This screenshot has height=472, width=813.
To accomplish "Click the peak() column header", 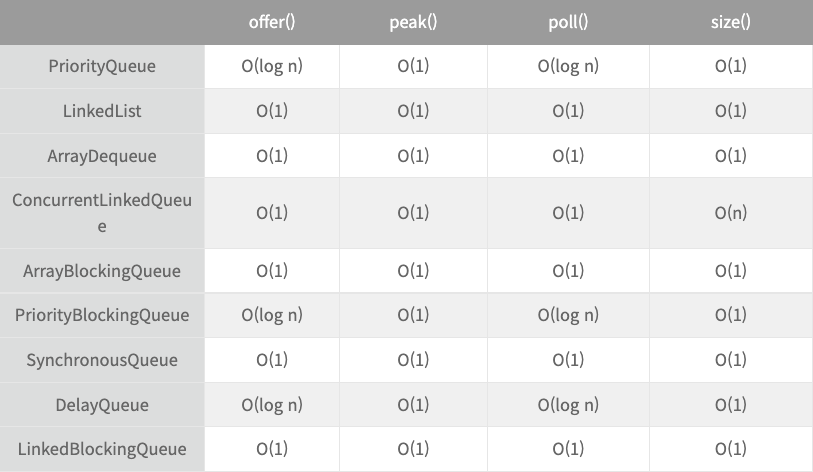I will click(x=413, y=23).
